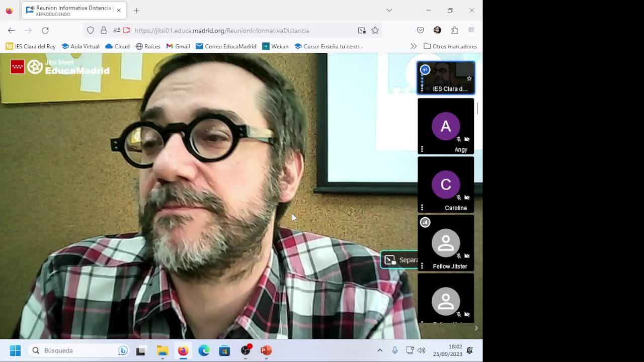Viewport: 644px width, 362px height.
Task: Switch to the Reunion Informativa Distancia tab
Action: coord(74,11)
